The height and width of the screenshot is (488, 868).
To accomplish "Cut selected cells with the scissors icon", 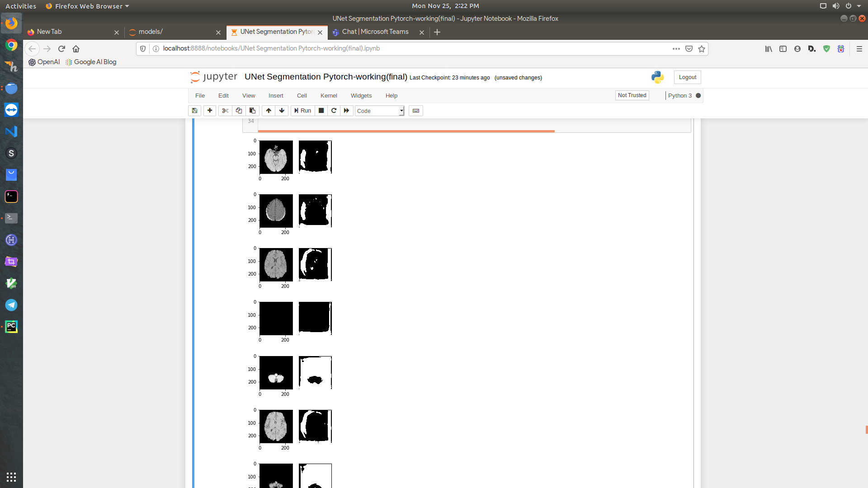I will (x=225, y=111).
